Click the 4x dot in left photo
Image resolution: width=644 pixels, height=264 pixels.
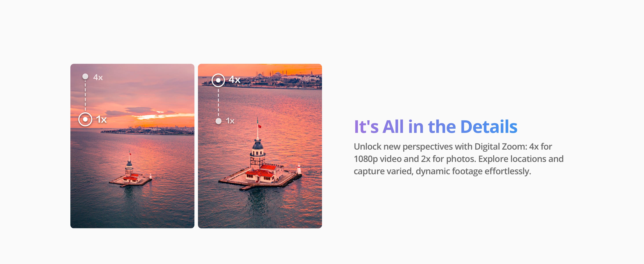pos(85,77)
